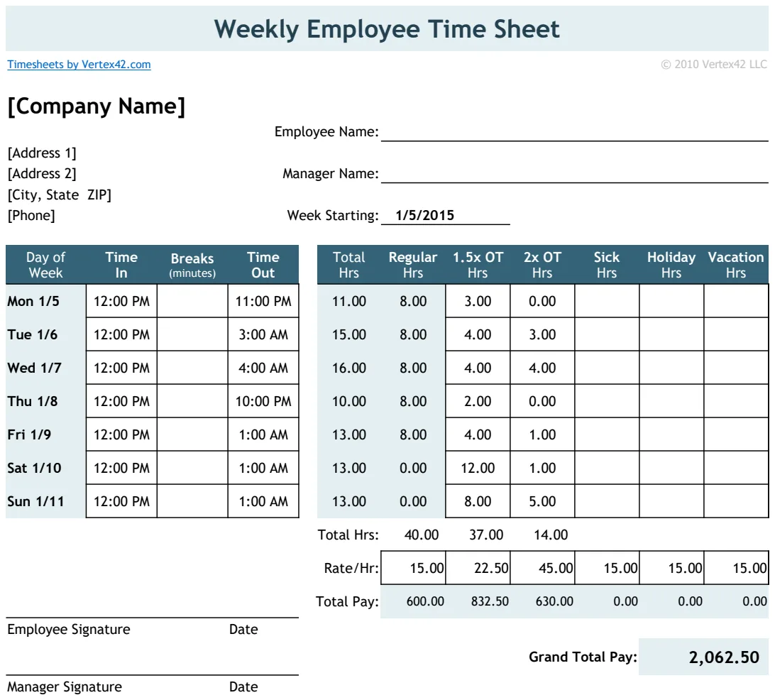The width and height of the screenshot is (775, 700).
Task: Click the Day of Week column header
Action: [46, 265]
